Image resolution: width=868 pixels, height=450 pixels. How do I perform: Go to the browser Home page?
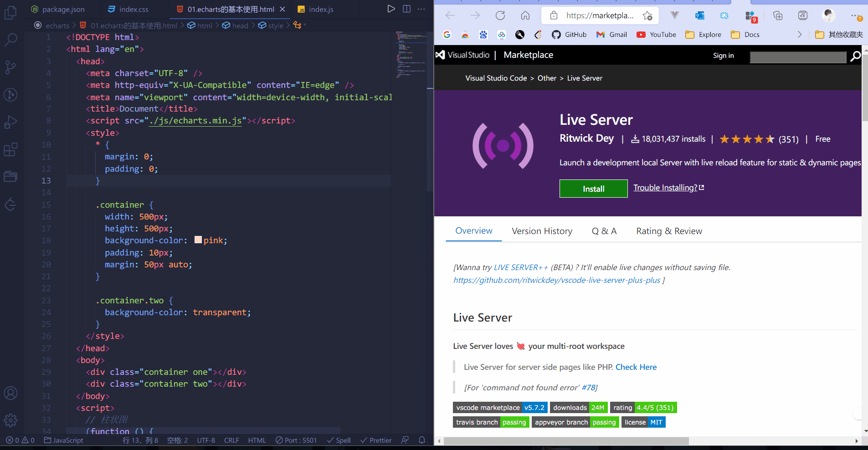[x=525, y=15]
